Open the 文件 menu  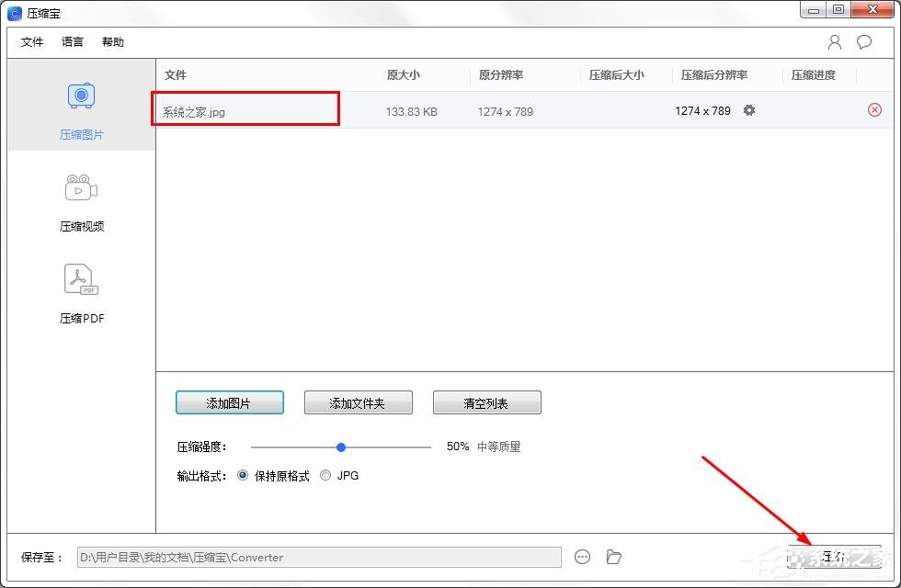point(31,41)
